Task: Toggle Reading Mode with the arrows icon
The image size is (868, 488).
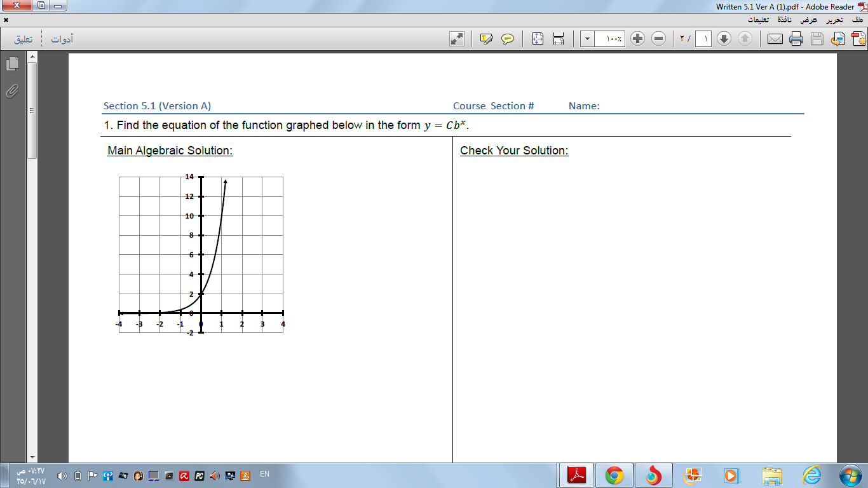Action: 458,38
